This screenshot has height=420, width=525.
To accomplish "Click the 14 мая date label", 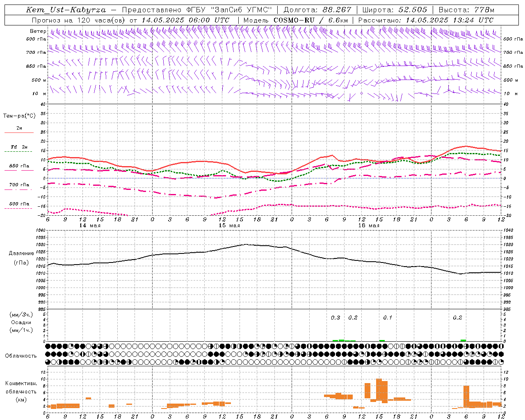I will [x=90, y=226].
